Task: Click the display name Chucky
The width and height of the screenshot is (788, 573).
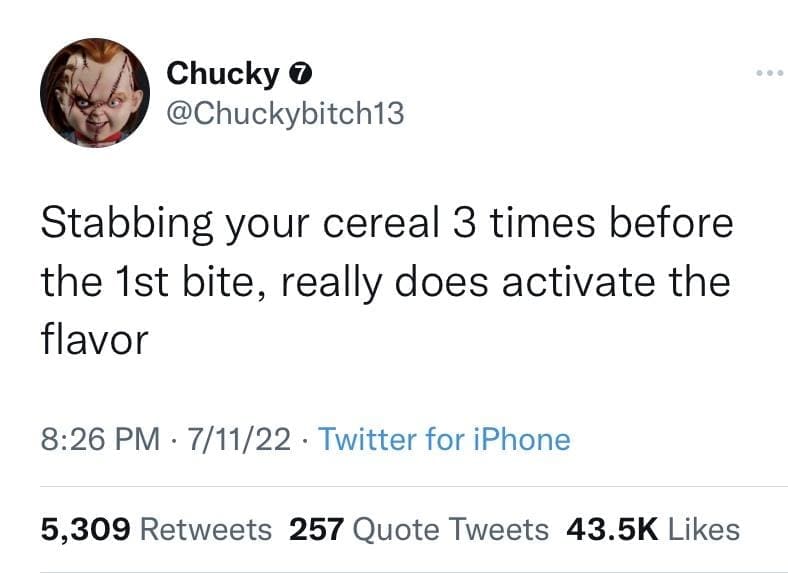Action: 224,73
